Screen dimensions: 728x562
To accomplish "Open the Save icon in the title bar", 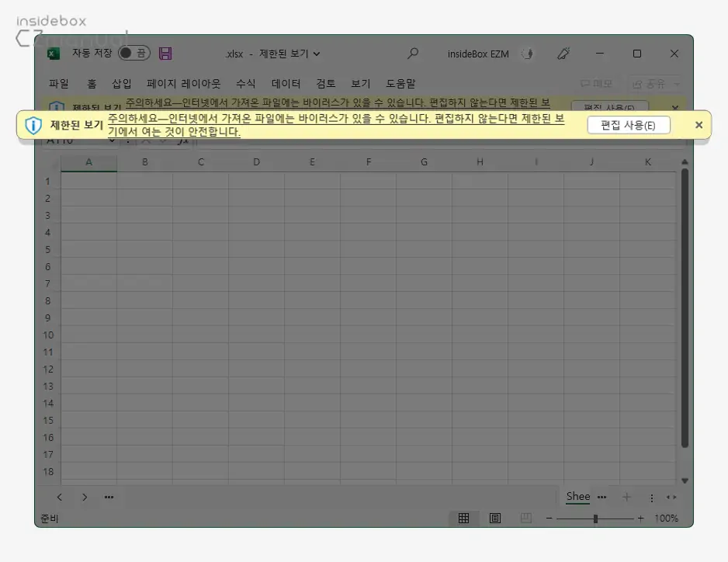I will 165,52.
